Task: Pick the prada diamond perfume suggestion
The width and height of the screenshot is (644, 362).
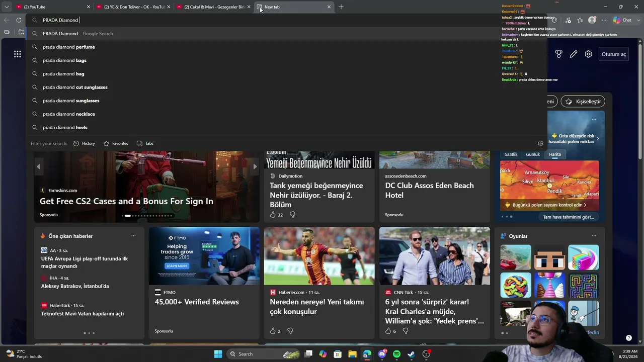Action: pos(286,47)
